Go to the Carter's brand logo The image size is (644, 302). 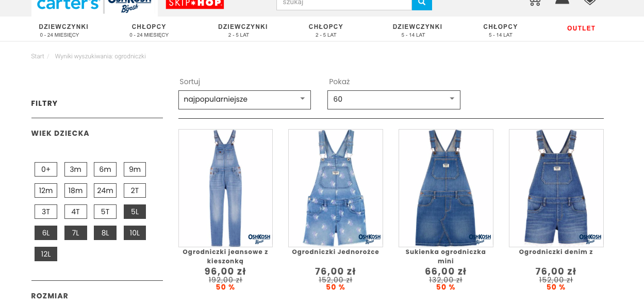pos(68,5)
